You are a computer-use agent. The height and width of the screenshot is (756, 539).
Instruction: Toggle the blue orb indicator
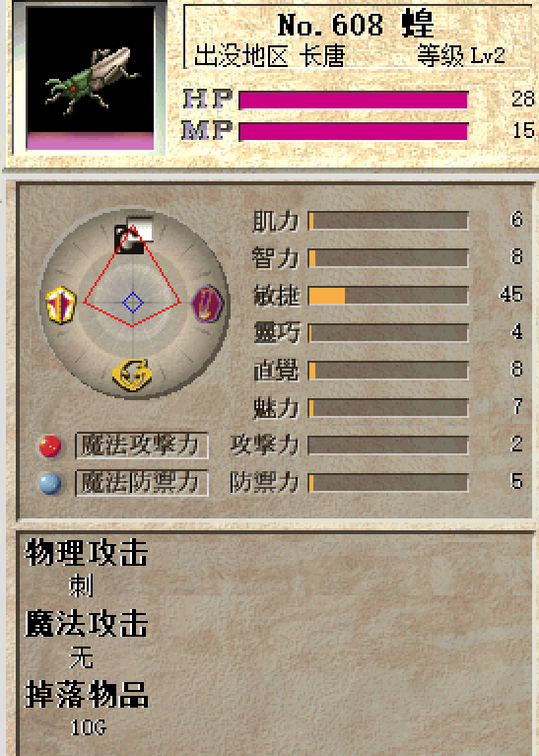point(50,483)
